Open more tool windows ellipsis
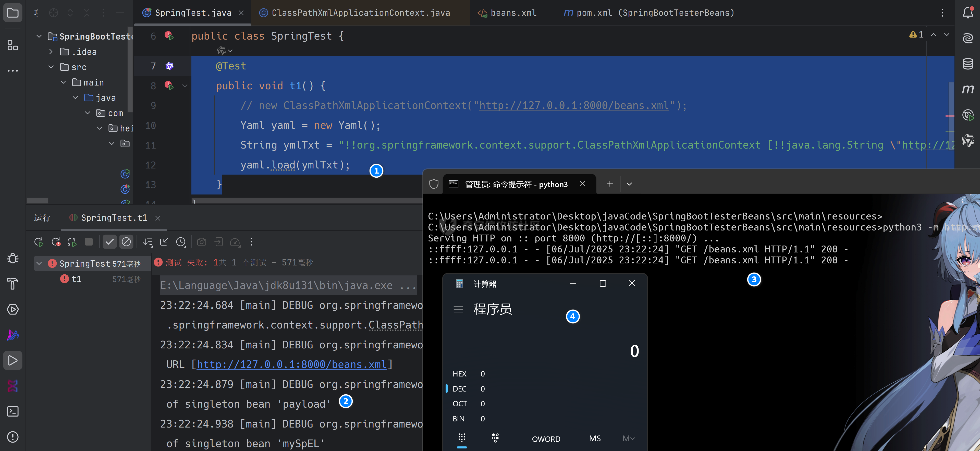The height and width of the screenshot is (451, 980). [x=13, y=70]
